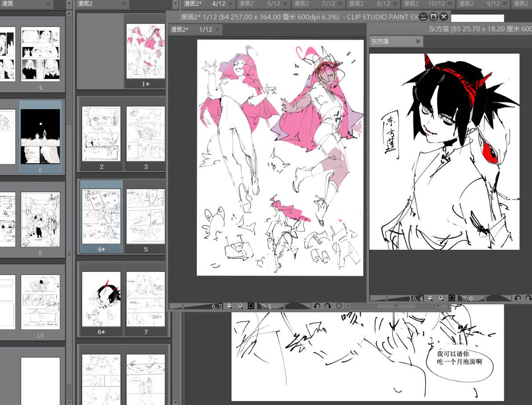Viewport: 532px width, 405px height.
Task: Open tab list arrow beside 漫画 tab
Action: click(x=69, y=4)
